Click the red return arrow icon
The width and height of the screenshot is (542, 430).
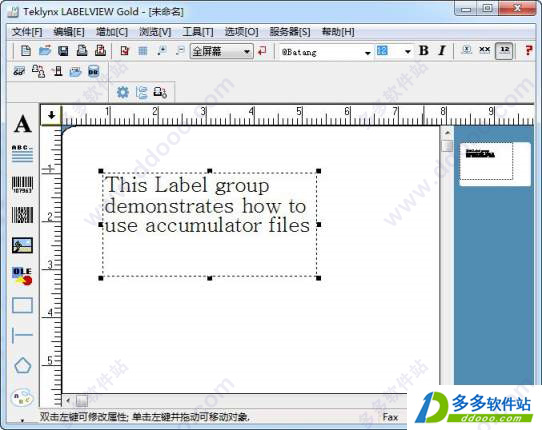262,51
